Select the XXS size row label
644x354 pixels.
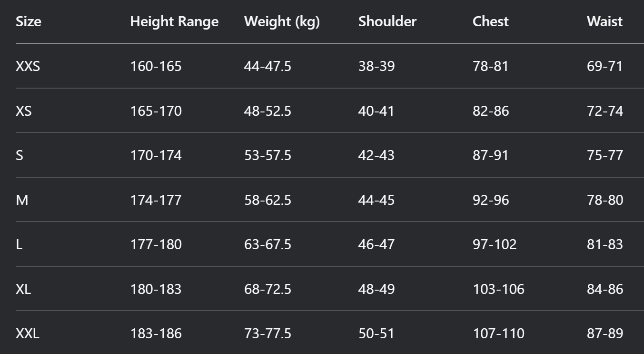28,66
